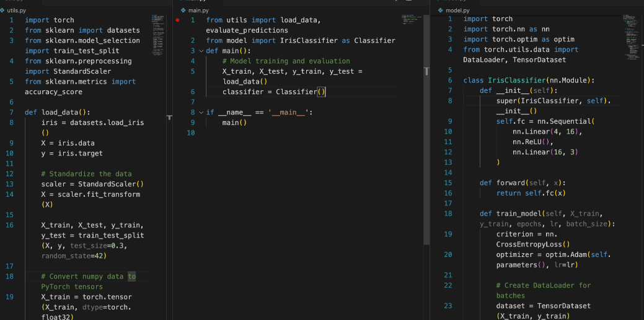Image resolution: width=644 pixels, height=320 pixels.
Task: Click 'import StandardScaler' in utils.py
Action: (68, 71)
